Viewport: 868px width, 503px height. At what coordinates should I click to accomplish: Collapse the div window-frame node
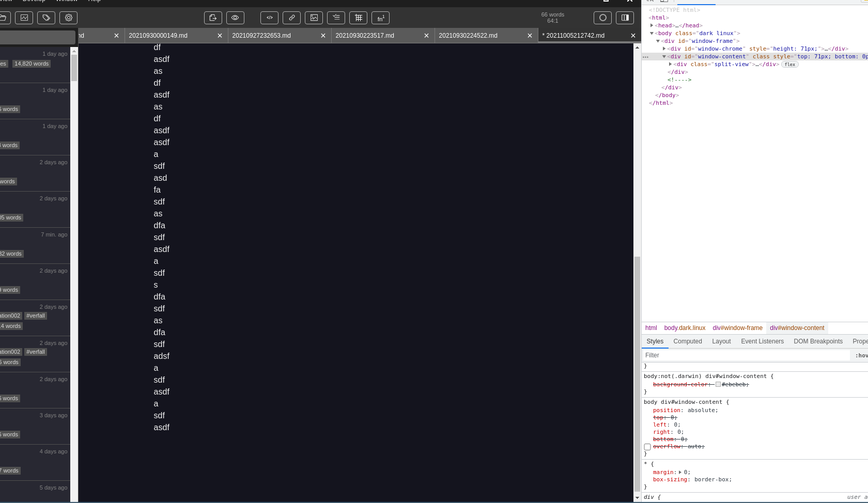click(658, 41)
